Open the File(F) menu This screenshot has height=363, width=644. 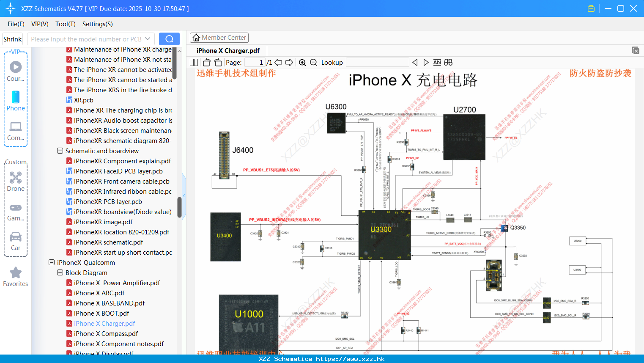pos(16,24)
